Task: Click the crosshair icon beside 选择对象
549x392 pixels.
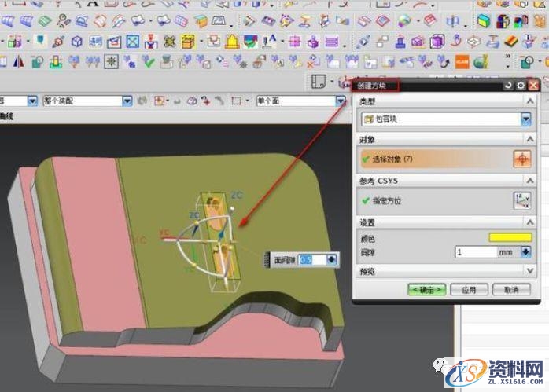Action: click(x=522, y=159)
